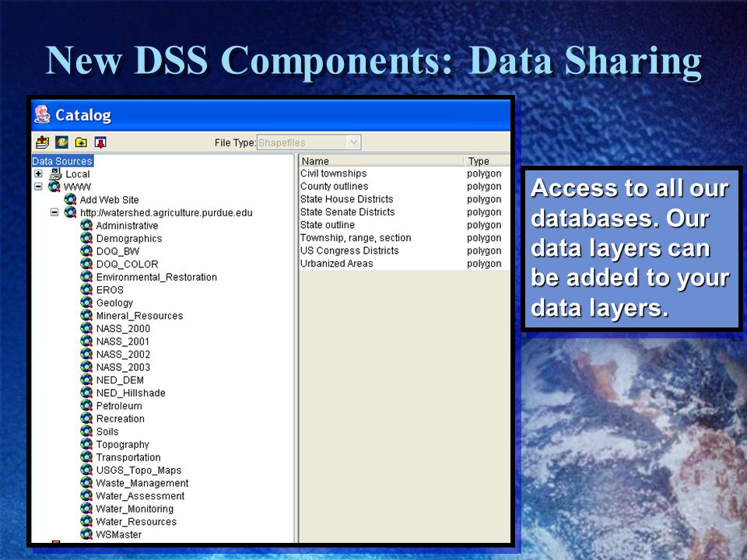
Task: Click the polygon type of Urbanized Areas
Action: click(x=484, y=264)
